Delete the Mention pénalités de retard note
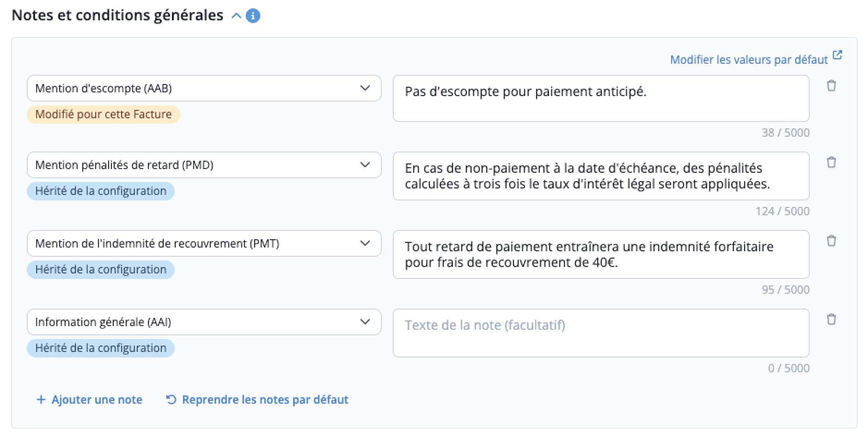This screenshot has width=868, height=436. click(x=831, y=163)
